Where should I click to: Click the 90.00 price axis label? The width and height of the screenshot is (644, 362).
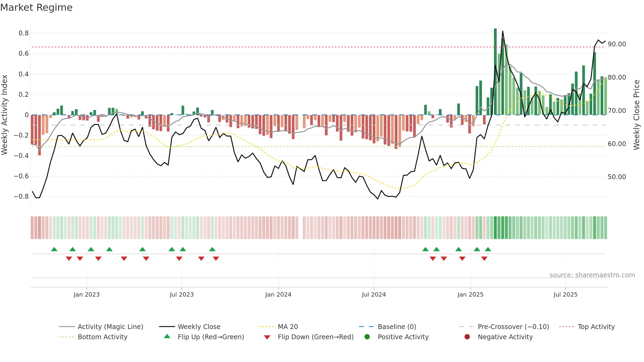pos(617,44)
